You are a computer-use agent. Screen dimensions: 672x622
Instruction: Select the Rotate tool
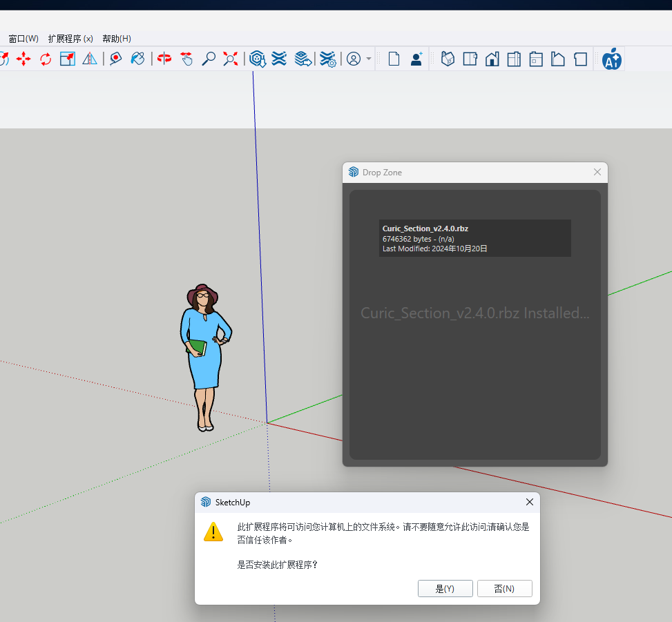46,59
